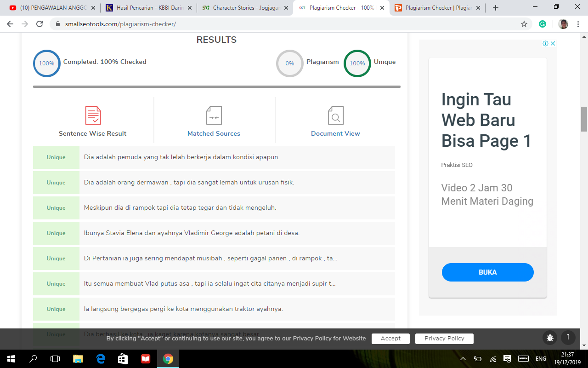Click the green 100% unique circle

[357, 63]
